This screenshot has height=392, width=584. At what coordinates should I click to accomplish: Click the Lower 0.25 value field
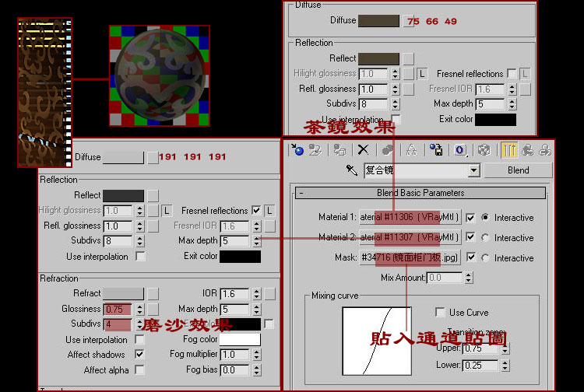pyautogui.click(x=480, y=366)
